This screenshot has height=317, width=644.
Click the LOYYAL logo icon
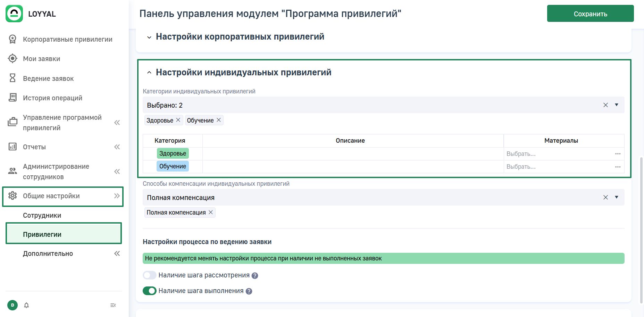14,14
